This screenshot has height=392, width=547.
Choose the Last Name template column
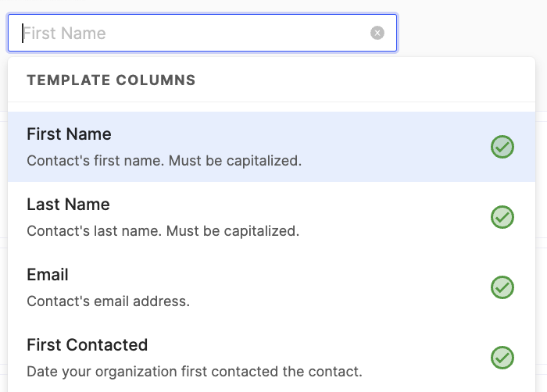[x=68, y=205]
